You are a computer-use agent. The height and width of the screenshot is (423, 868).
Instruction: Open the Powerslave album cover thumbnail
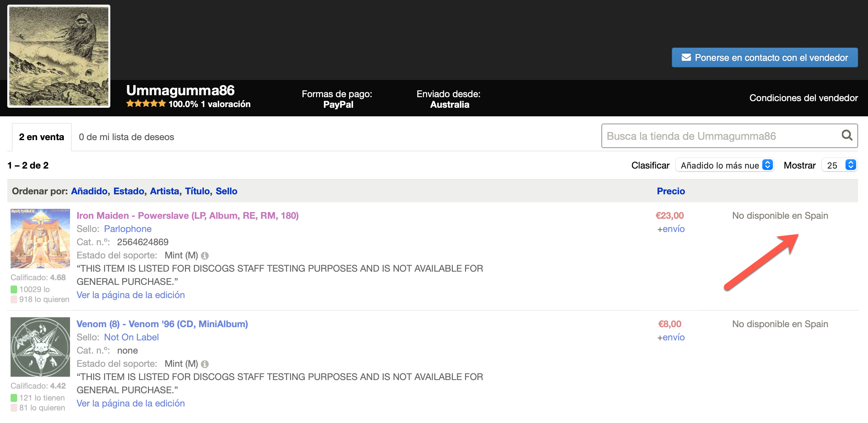point(40,239)
